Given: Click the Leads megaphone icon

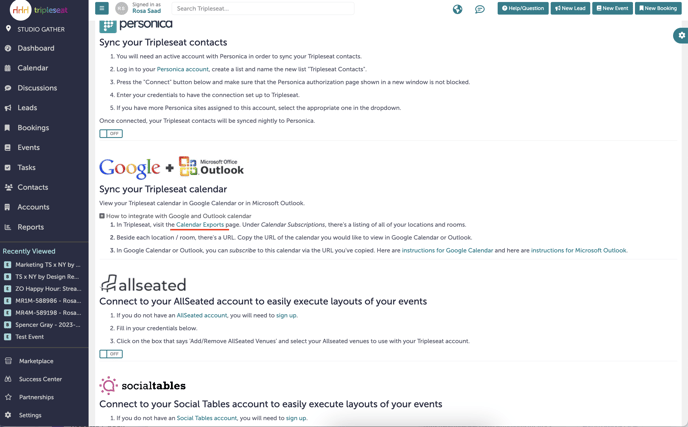Looking at the screenshot, I should pos(8,108).
